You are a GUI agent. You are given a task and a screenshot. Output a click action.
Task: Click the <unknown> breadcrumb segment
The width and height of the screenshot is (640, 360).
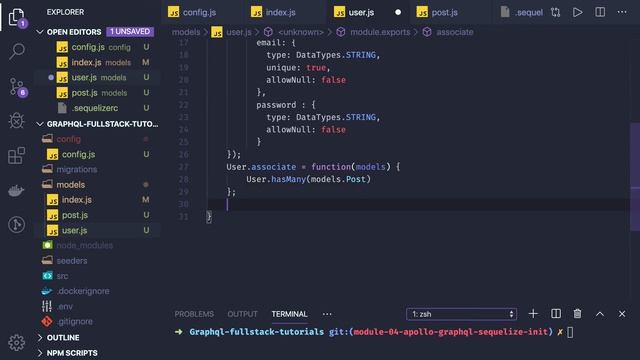294,32
